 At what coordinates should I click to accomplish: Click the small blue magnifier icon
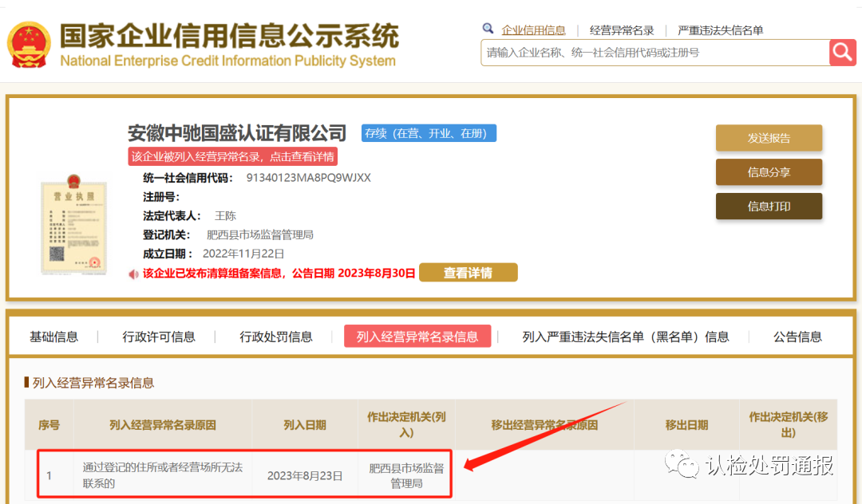point(488,29)
